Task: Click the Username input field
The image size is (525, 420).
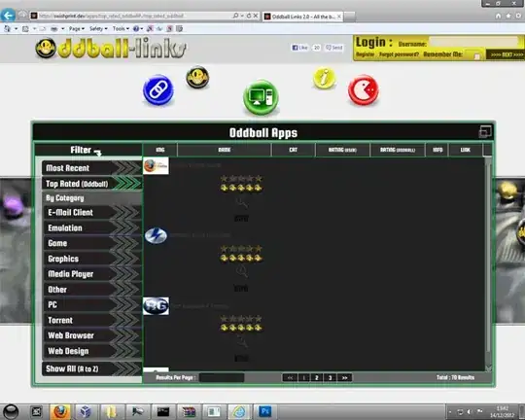Action: (473, 42)
